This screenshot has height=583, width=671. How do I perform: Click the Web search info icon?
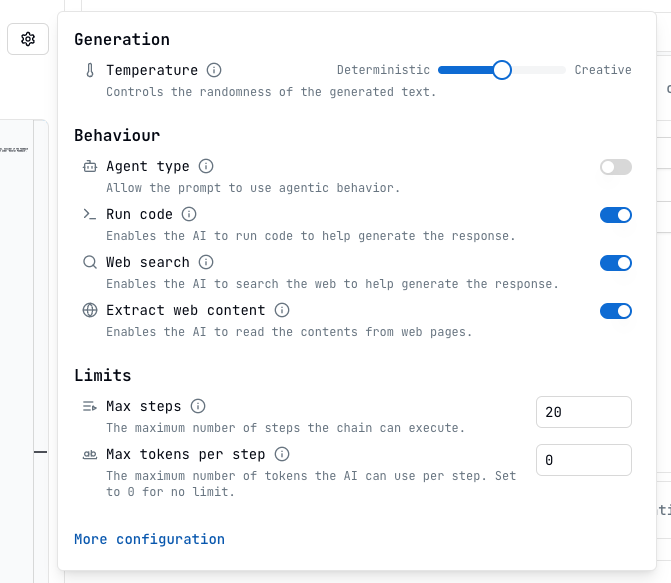[x=206, y=262]
